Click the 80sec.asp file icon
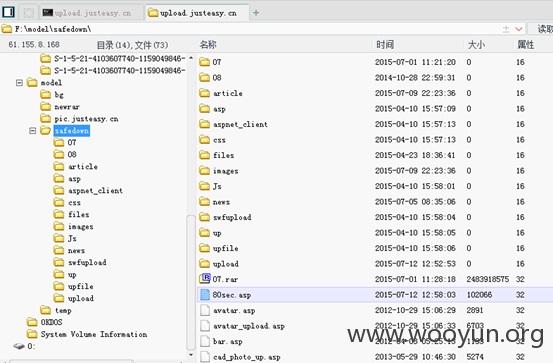The height and width of the screenshot is (363, 553). click(x=205, y=295)
